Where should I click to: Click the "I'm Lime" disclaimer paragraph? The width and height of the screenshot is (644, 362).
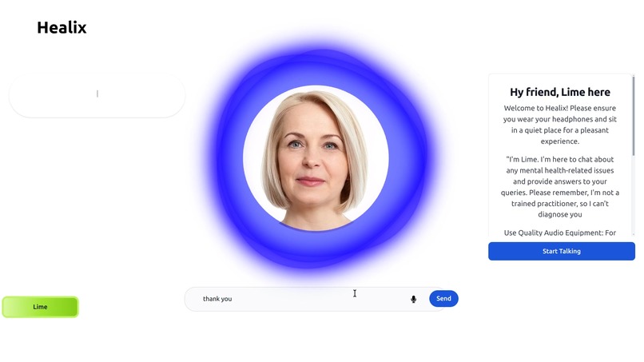560,186
